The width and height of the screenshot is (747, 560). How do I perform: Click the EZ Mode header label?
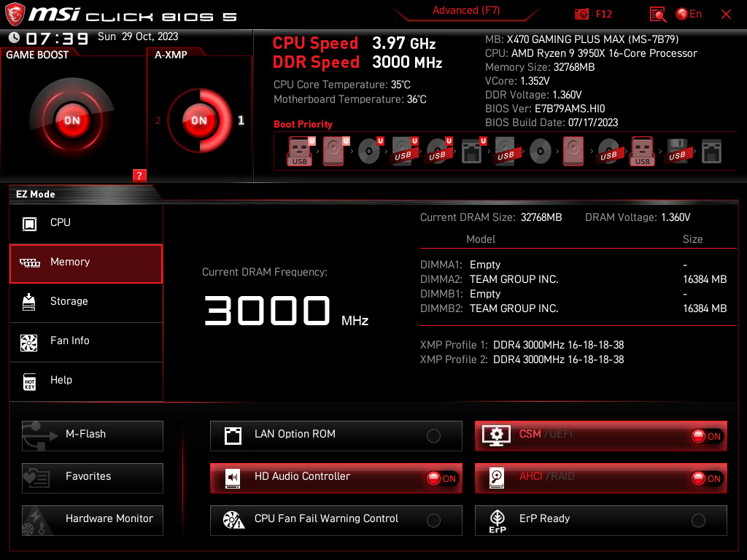36,194
